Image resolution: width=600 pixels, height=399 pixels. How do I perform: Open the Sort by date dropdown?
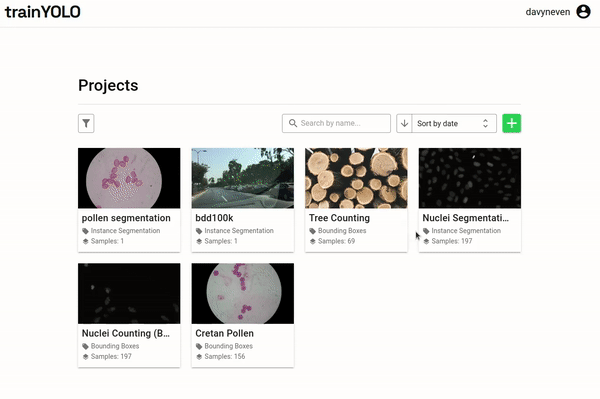[454, 124]
